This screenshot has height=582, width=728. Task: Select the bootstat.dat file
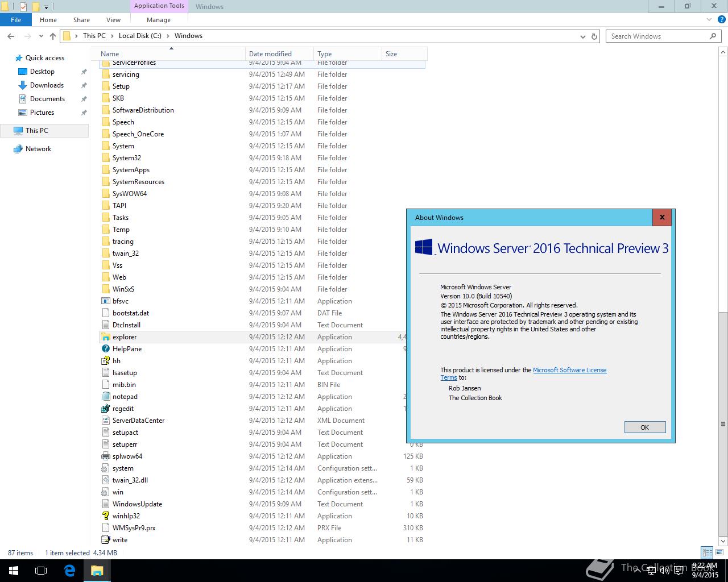(262, 313)
